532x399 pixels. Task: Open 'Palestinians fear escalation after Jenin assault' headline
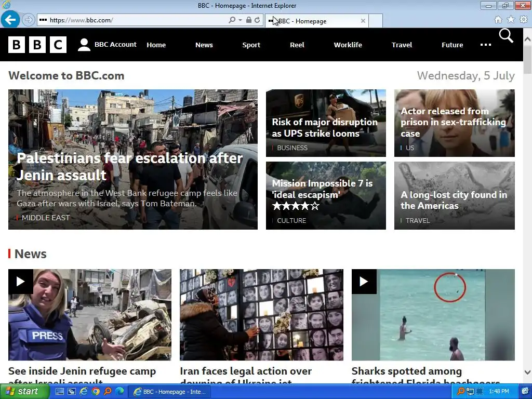(x=129, y=167)
